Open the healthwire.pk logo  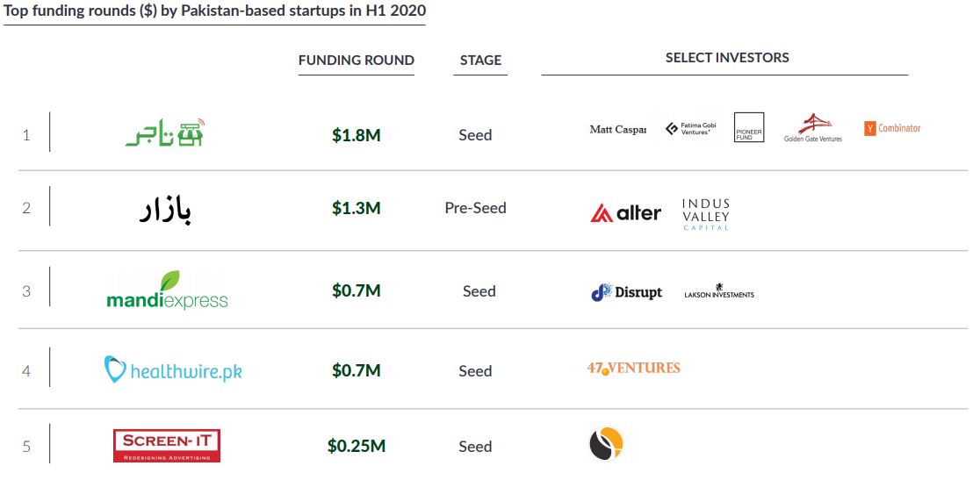[x=173, y=370]
